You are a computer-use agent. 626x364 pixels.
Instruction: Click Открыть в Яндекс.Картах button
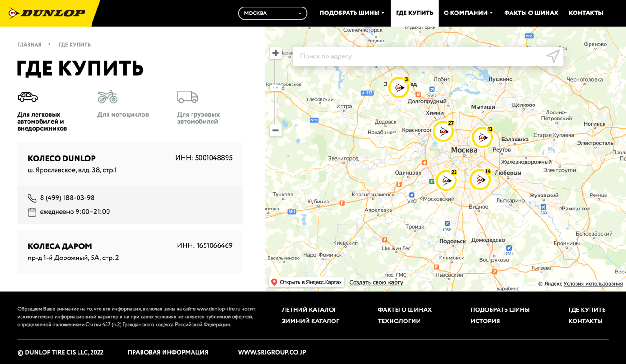coord(306,282)
